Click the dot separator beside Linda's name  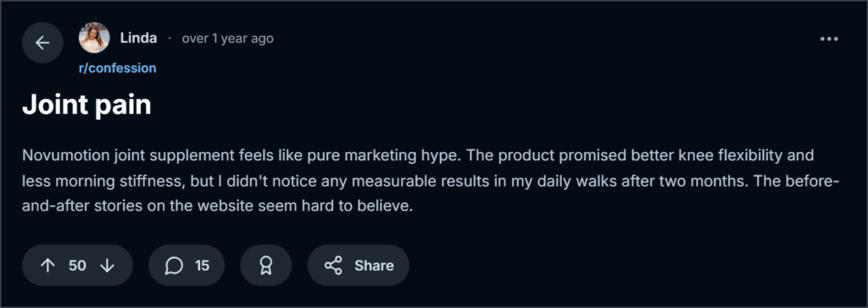tap(170, 39)
